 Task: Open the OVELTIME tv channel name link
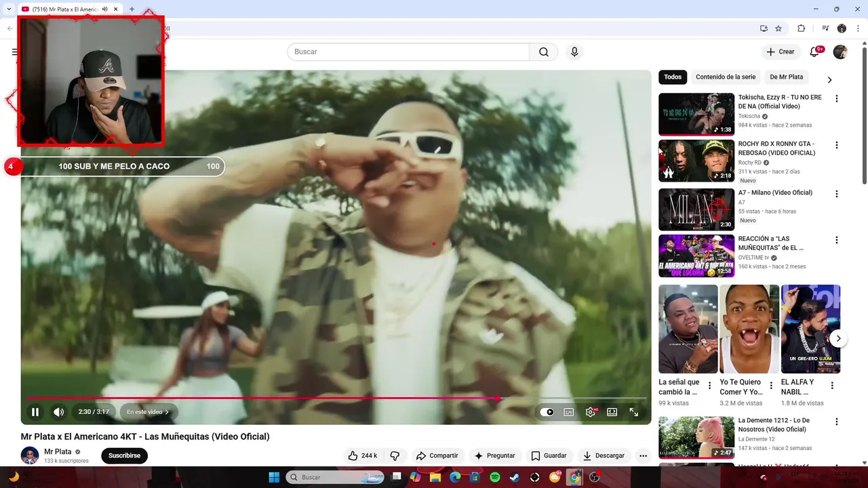754,258
